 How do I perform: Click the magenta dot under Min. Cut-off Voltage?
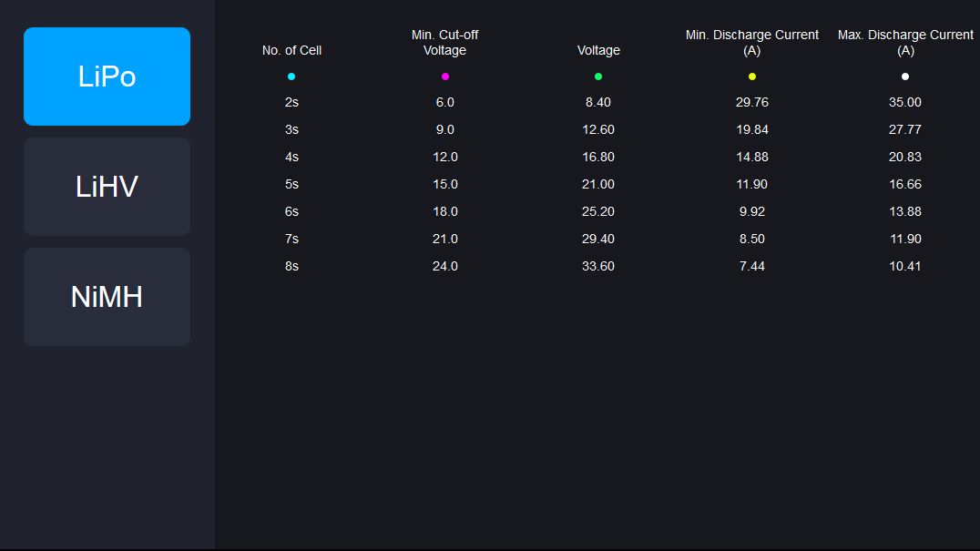pos(444,77)
